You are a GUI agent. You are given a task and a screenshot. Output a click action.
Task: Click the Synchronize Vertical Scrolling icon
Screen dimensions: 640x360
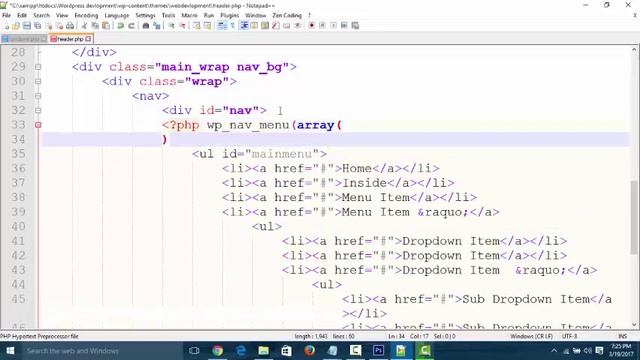[196, 26]
